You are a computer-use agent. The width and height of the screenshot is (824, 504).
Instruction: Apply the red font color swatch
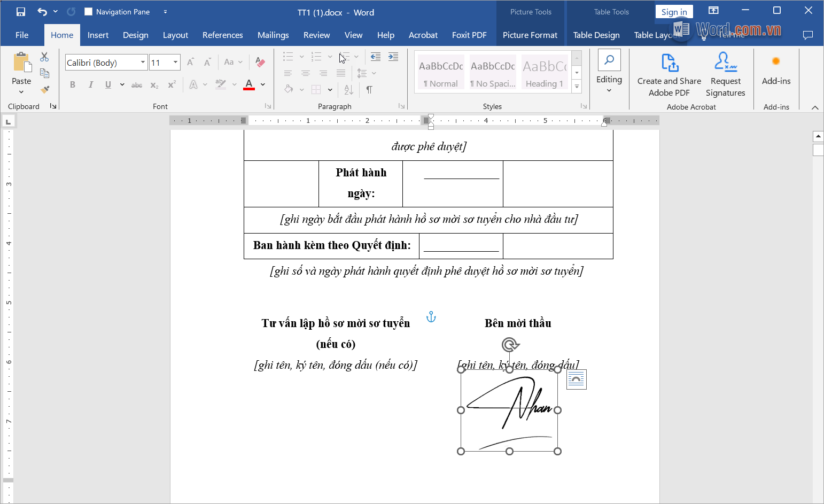coord(249,84)
